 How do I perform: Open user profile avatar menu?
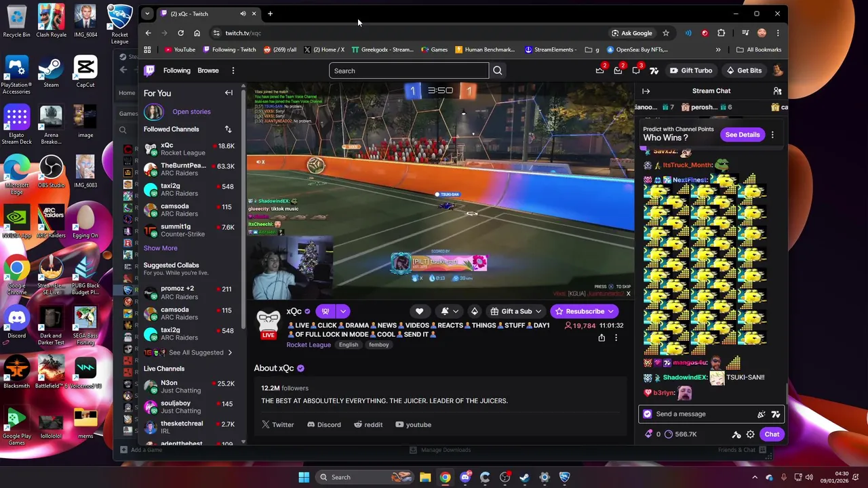coord(778,70)
